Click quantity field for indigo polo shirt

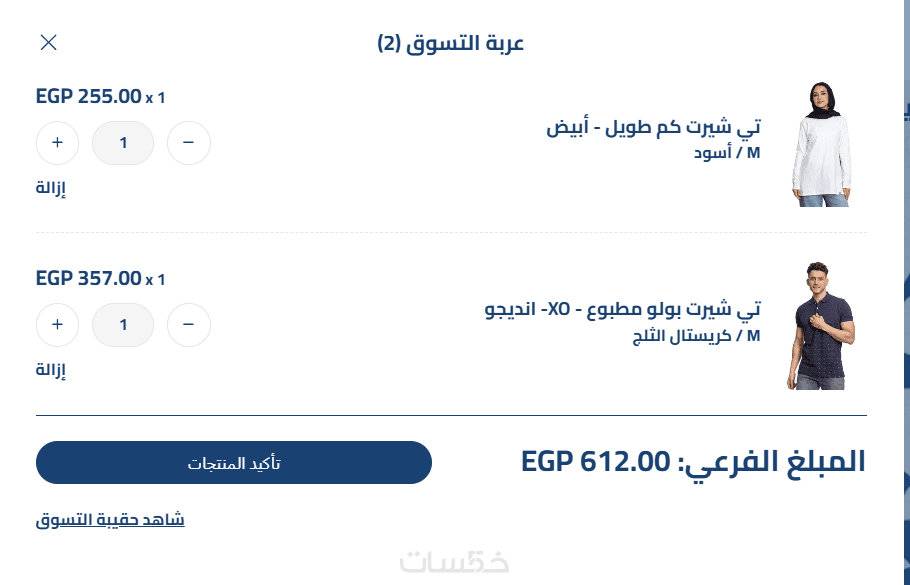click(123, 325)
